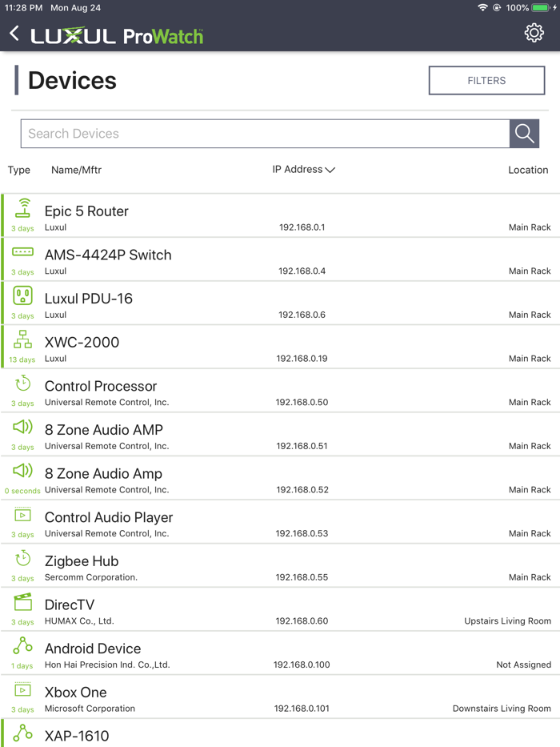Check the battery indicator in status bar
The height and width of the screenshot is (747, 560).
(x=541, y=8)
